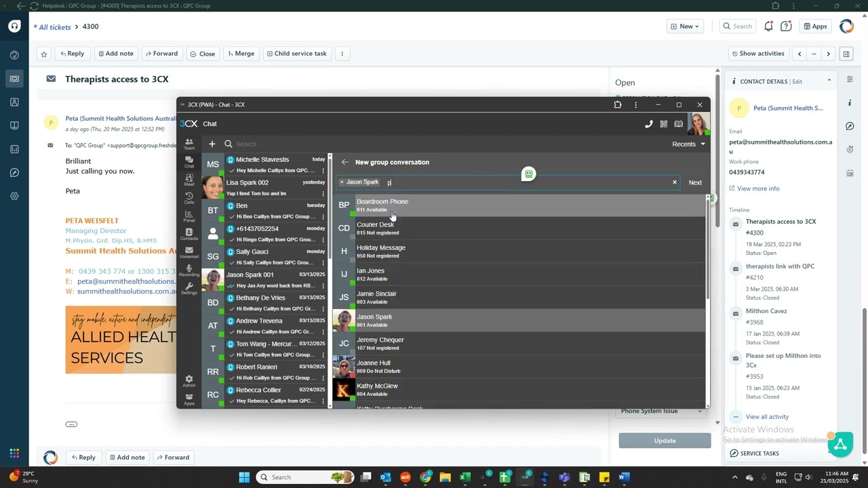The width and height of the screenshot is (868, 488).
Task: Toggle the ticket side panel layout icon
Action: (846, 54)
